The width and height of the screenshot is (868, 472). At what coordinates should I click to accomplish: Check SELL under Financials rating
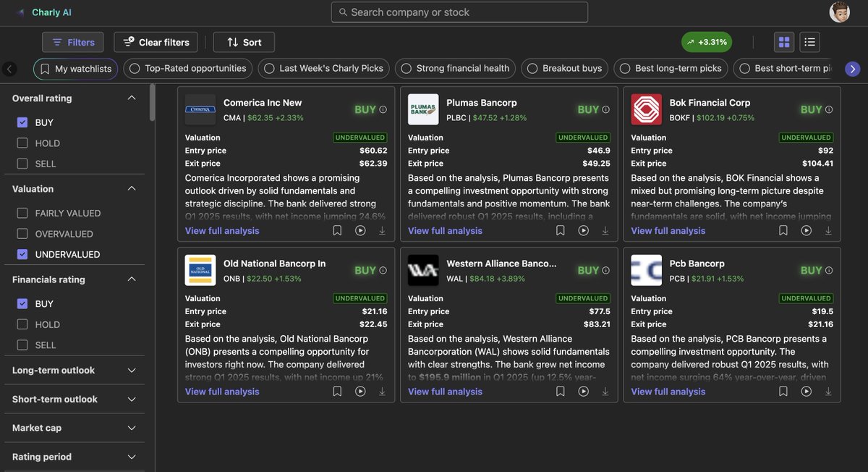(x=22, y=345)
